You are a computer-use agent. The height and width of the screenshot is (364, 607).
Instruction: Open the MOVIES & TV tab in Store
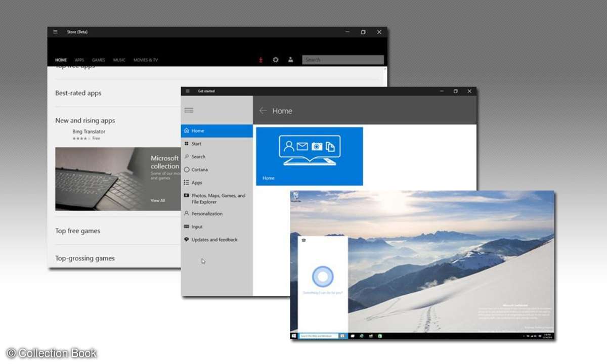(146, 60)
